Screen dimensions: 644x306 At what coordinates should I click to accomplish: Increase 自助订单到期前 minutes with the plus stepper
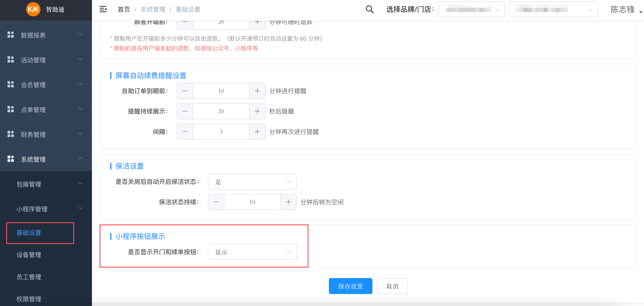tap(257, 91)
